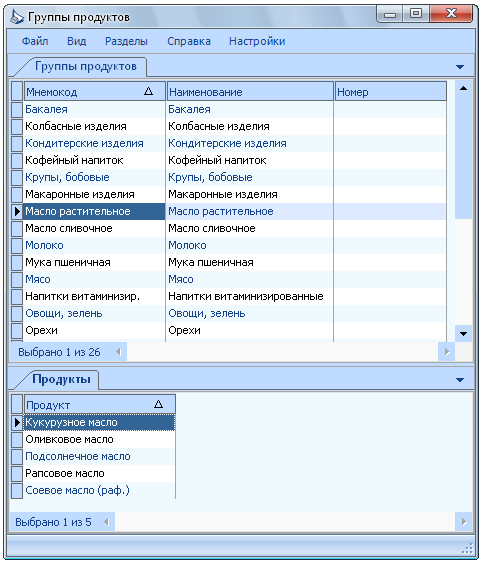Click the Наименование column header
Viewport: 482px width, 563px height.
click(x=251, y=92)
